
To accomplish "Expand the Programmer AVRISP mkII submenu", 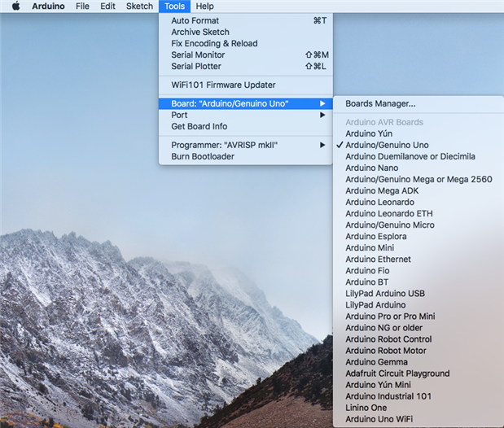I will pyautogui.click(x=246, y=145).
